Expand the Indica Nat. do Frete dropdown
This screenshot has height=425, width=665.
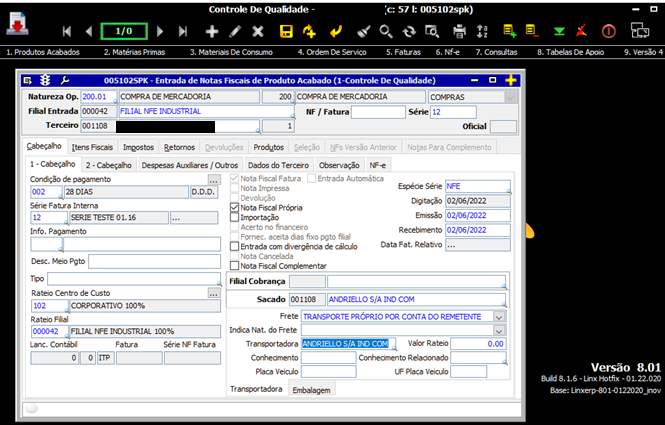coord(500,329)
